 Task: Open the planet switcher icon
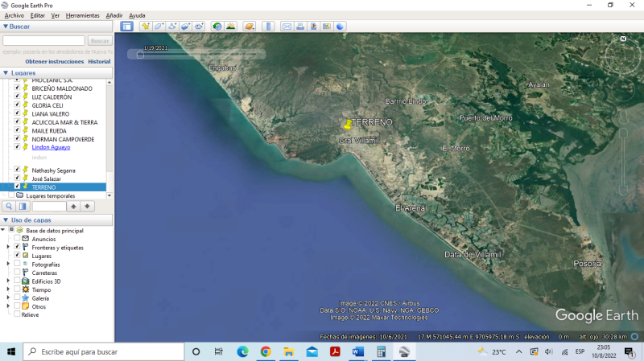(250, 27)
